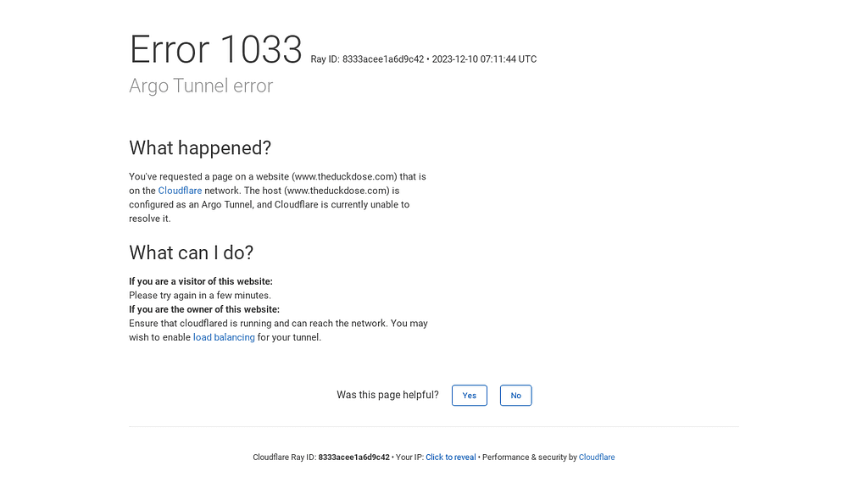This screenshot has width=868, height=488.
Task: Click the What happened? heading
Action: (200, 147)
